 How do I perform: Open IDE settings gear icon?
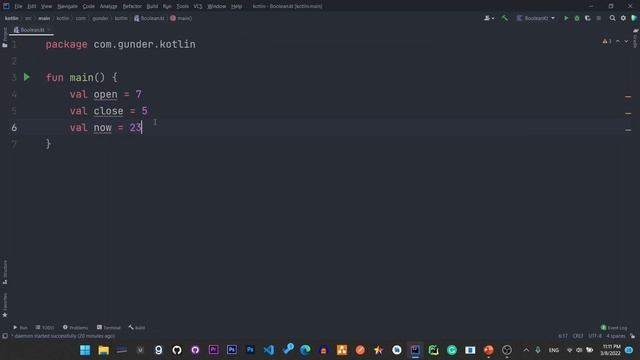pos(623,18)
